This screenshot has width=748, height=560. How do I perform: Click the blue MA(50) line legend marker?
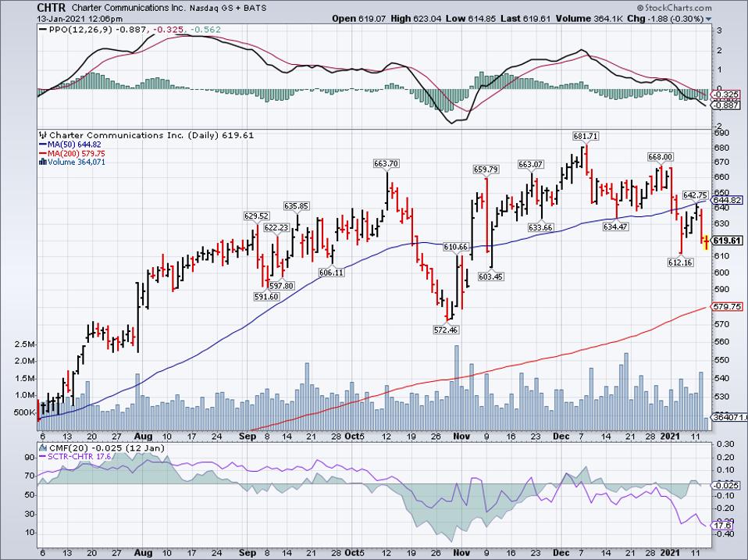(x=42, y=144)
